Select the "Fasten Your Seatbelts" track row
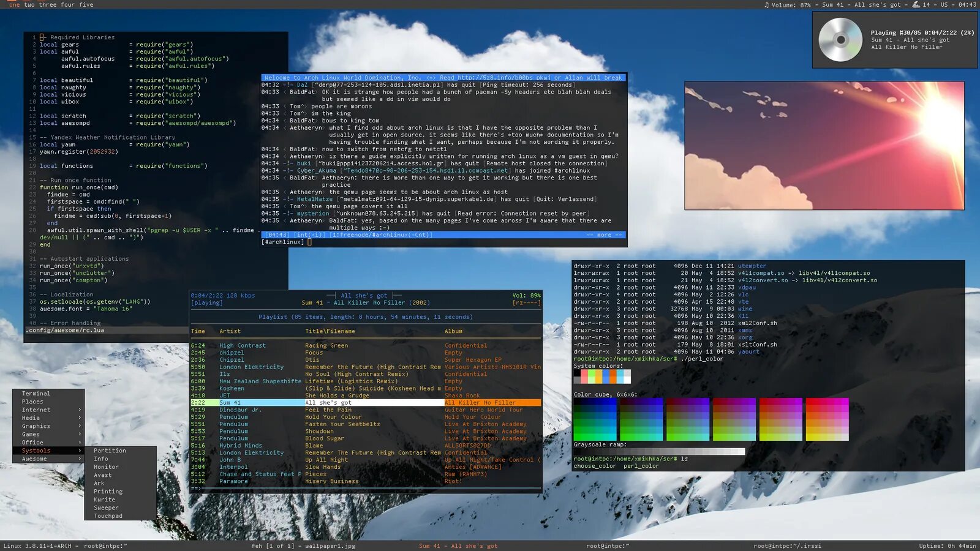The image size is (980, 551). pyautogui.click(x=366, y=424)
